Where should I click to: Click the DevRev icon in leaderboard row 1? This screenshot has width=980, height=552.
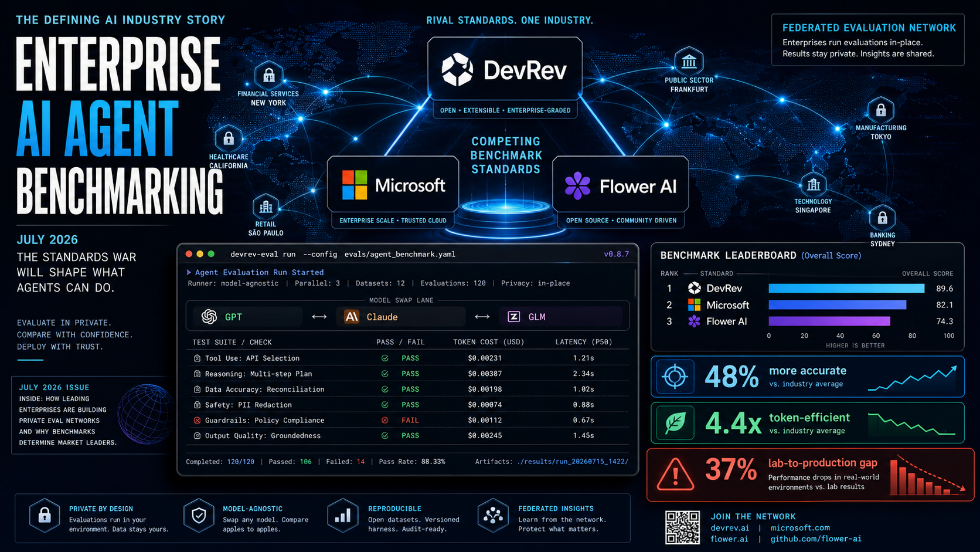click(695, 288)
